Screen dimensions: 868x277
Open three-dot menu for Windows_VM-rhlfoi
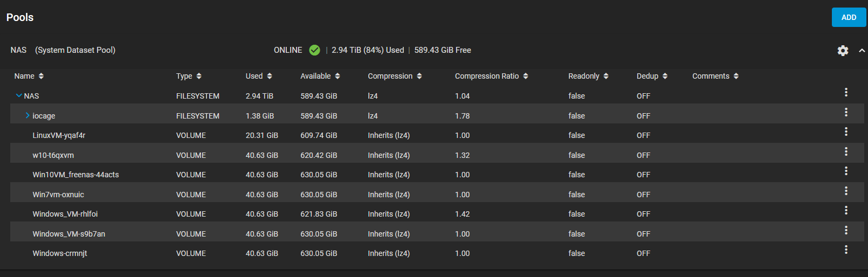[846, 210]
